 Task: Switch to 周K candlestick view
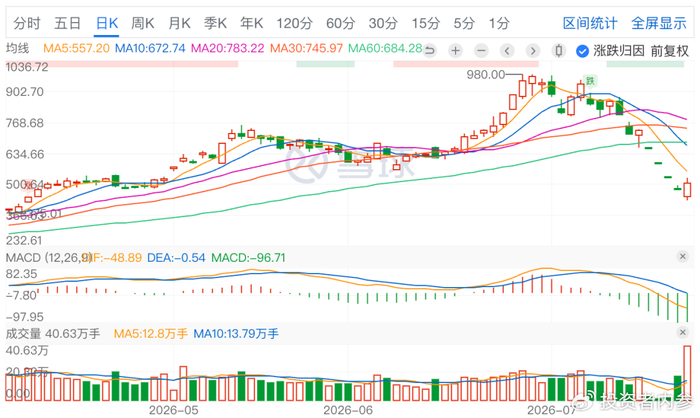142,23
